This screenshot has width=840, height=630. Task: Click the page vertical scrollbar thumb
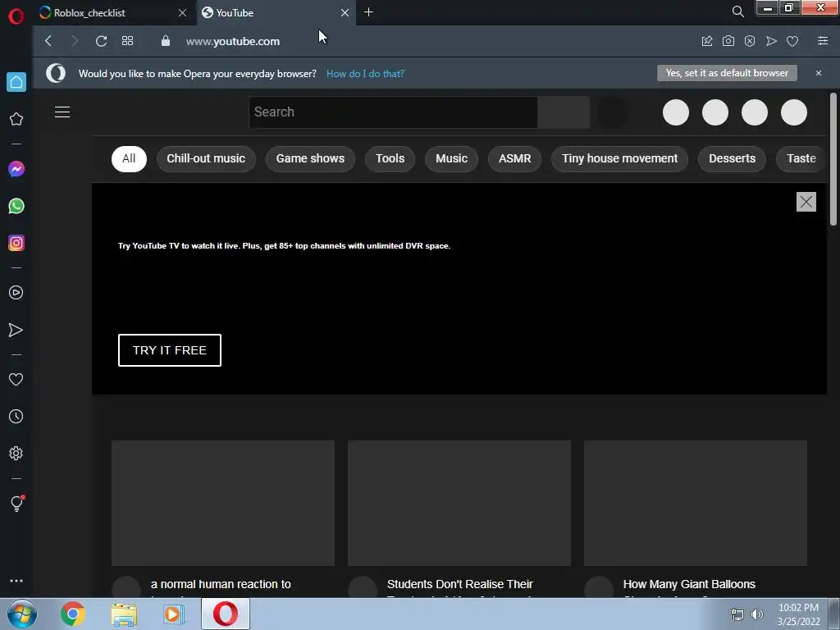pos(833,159)
